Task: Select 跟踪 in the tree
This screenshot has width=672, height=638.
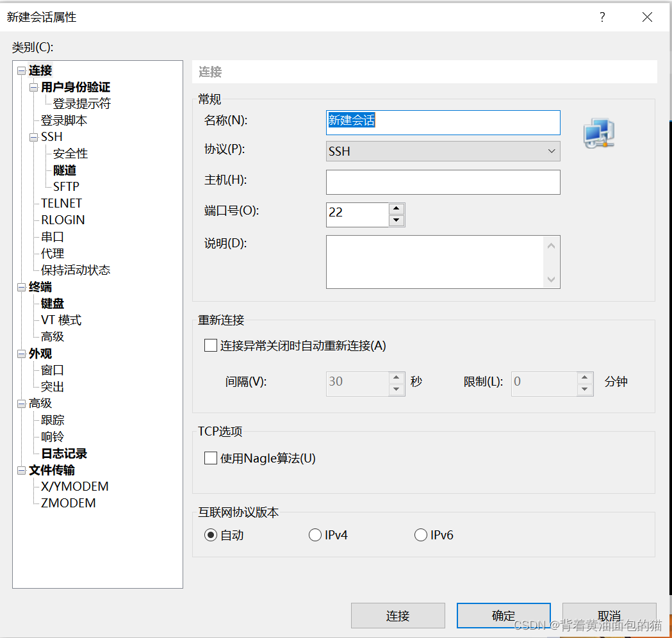Action: pos(53,420)
